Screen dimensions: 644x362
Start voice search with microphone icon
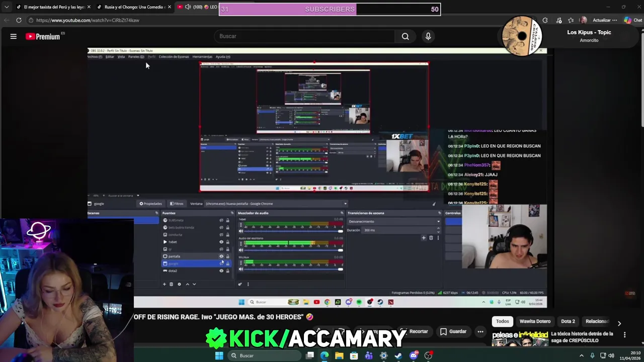point(428,36)
